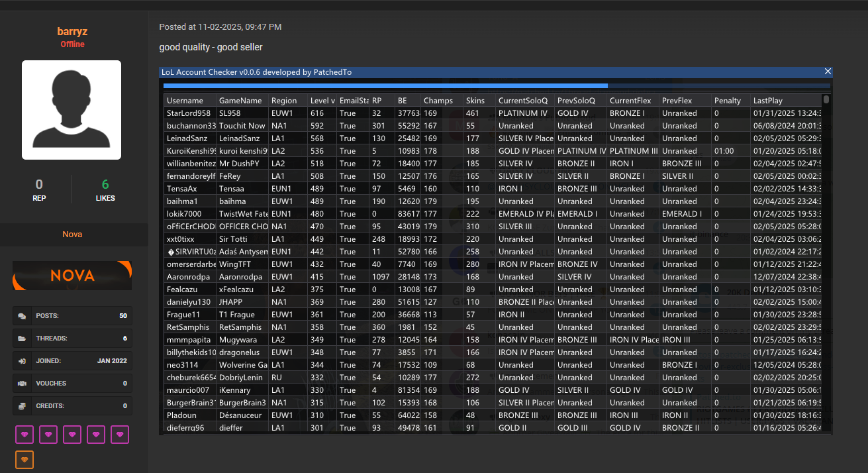Select the first pink gem badge
868x473 pixels.
[x=24, y=435]
